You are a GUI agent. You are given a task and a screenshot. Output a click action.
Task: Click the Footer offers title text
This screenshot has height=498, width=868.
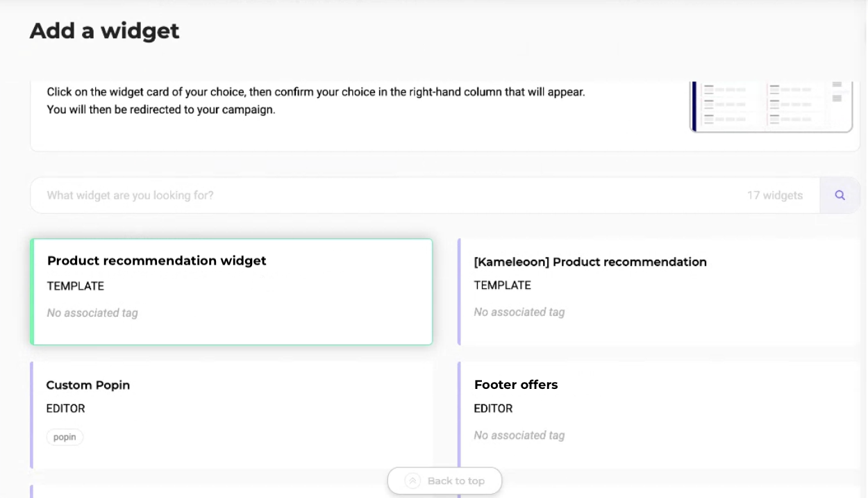[x=516, y=385]
